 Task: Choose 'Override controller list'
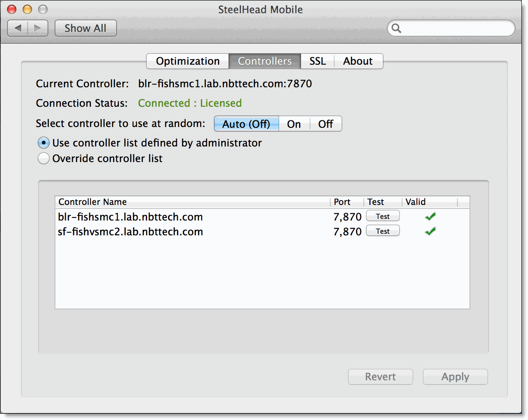click(44, 158)
